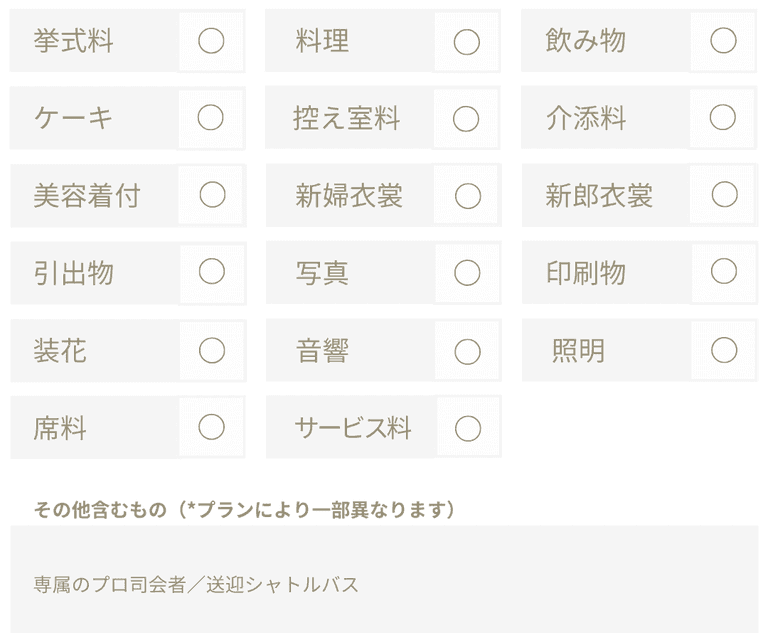The width and height of the screenshot is (768, 640).
Task: Enable the 美容着付 option circle
Action: [x=212, y=195]
